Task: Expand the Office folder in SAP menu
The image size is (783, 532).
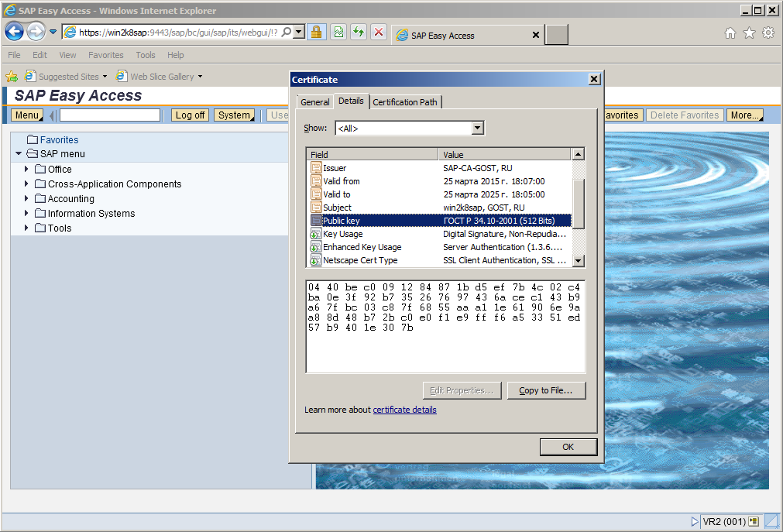Action: (27, 169)
